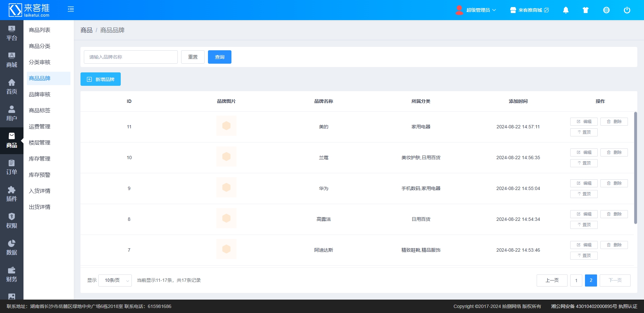Screen dimensions: 644x313
Task: Open the 权限 permissions section
Action: pos(12,221)
